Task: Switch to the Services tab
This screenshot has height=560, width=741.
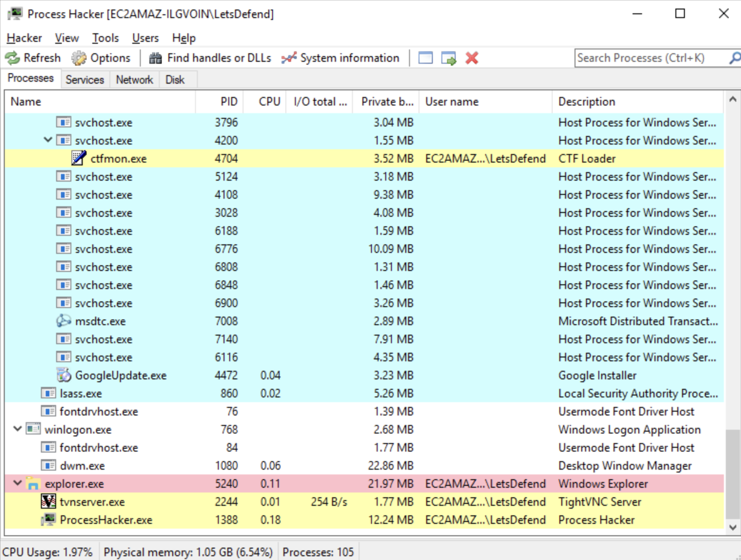Action: click(85, 79)
